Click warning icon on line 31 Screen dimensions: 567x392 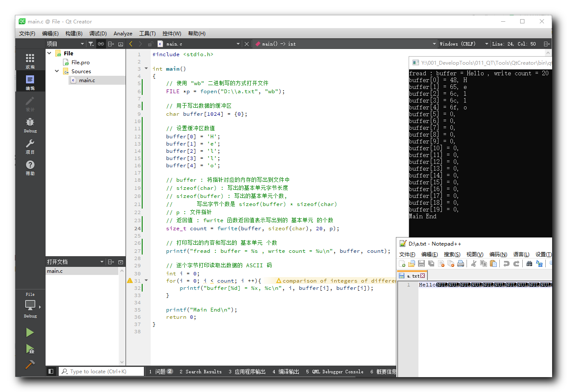pyautogui.click(x=130, y=280)
